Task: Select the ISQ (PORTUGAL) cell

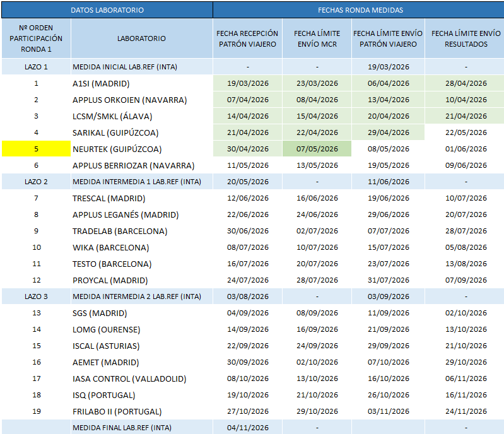Action: [141, 395]
